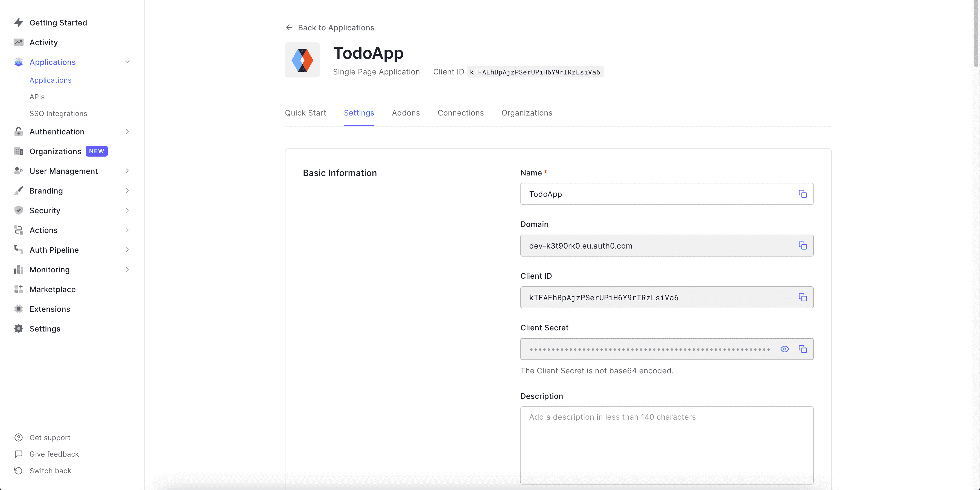Collapse the Applications sidebar section

127,62
